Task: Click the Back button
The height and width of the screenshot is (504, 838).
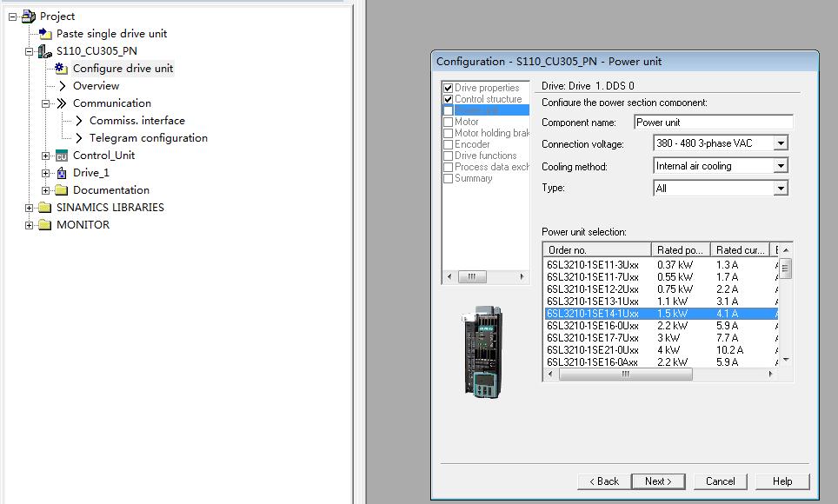Action: coord(604,481)
